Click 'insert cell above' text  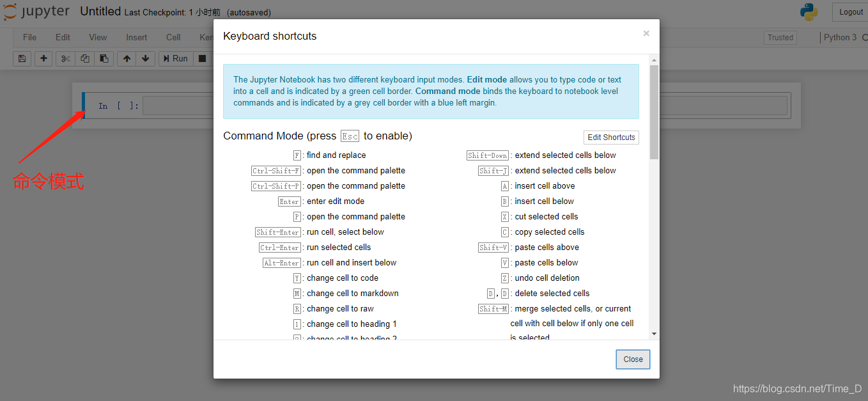(545, 185)
